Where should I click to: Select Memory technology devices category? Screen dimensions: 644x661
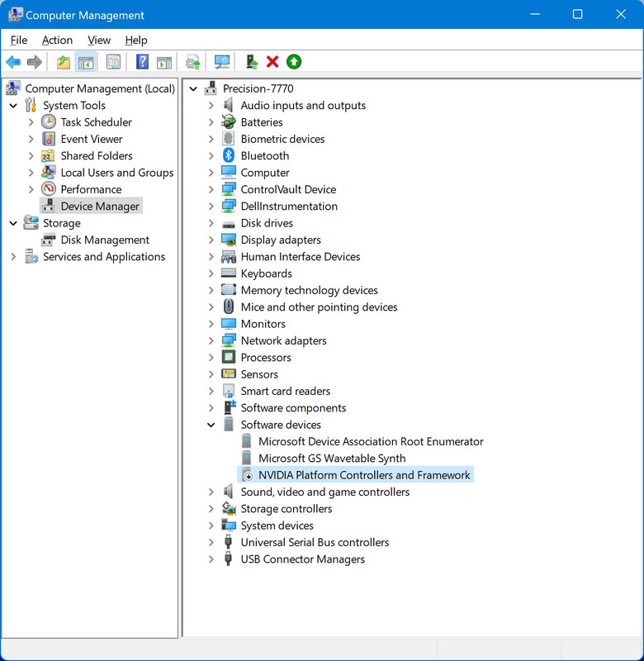point(309,290)
